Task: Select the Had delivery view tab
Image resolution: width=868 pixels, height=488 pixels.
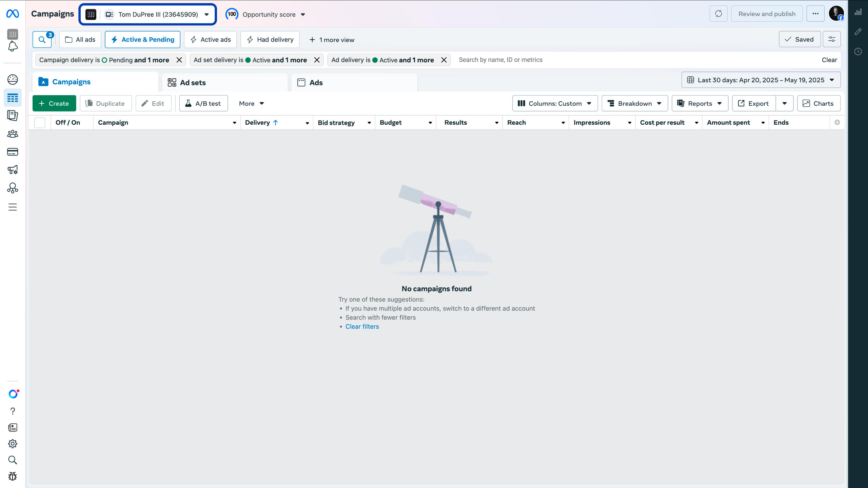Action: (270, 40)
